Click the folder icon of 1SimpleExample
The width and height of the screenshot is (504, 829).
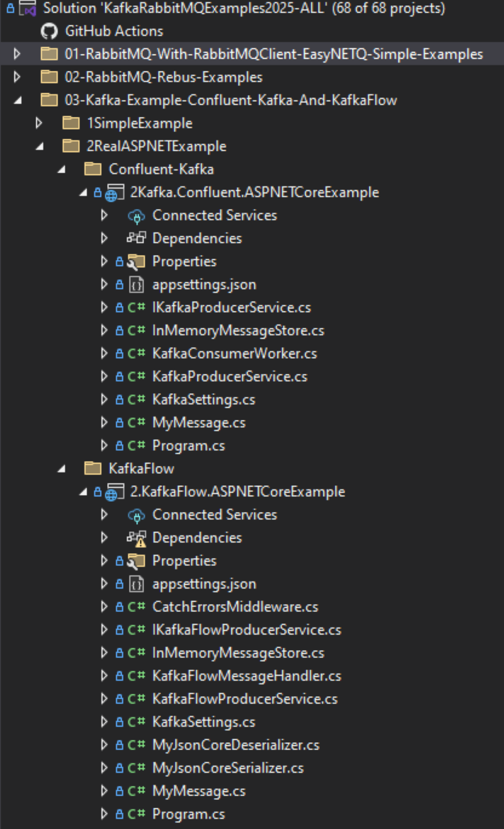click(x=71, y=123)
